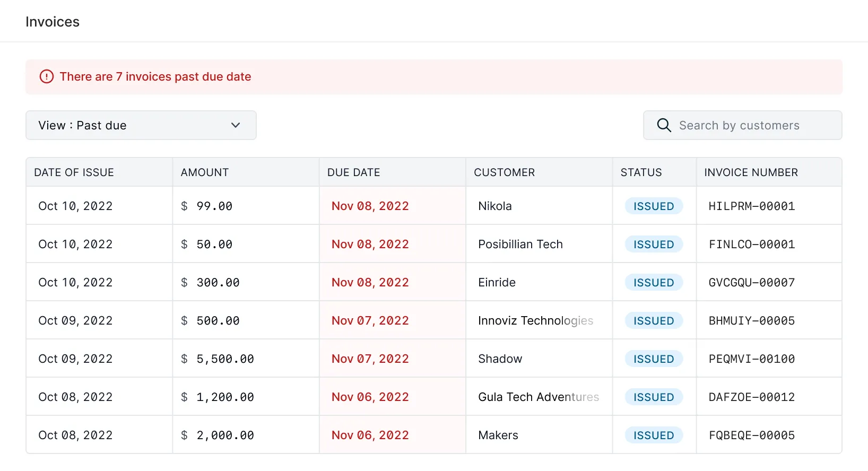Select customer Innoviz Technologies row

click(x=535, y=321)
